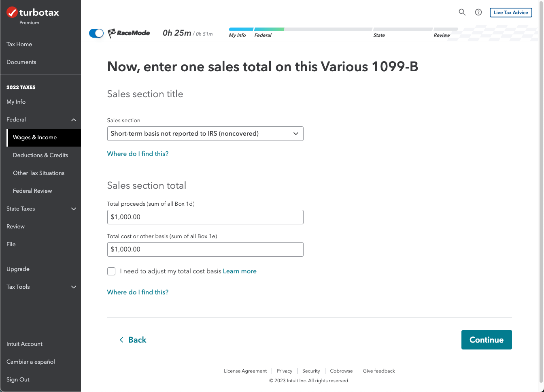This screenshot has width=544, height=392.
Task: Expand the State Taxes menu
Action: tap(74, 209)
